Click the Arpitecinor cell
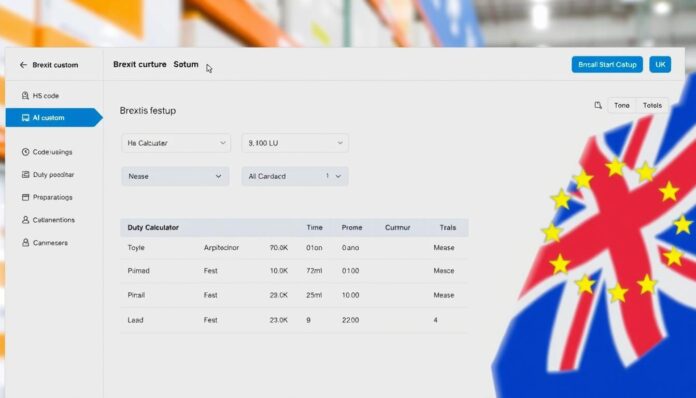The height and width of the screenshot is (398, 696). (x=221, y=248)
